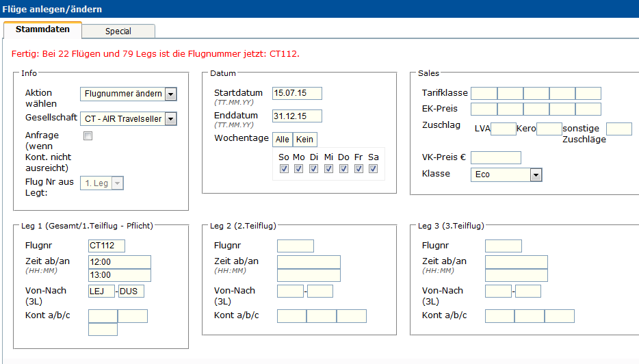Image resolution: width=639 pixels, height=364 pixels.
Task: Toggle the Fr weekday checkbox
Action: click(358, 169)
